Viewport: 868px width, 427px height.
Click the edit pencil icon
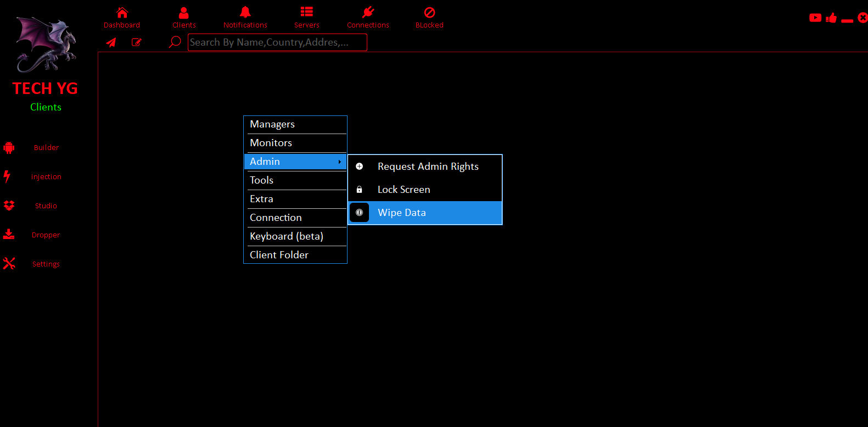pos(137,42)
